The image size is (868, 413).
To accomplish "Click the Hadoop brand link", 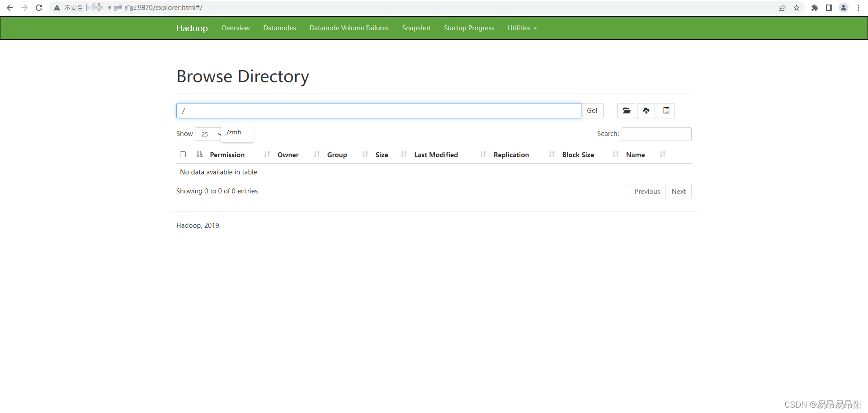I will pyautogui.click(x=192, y=28).
